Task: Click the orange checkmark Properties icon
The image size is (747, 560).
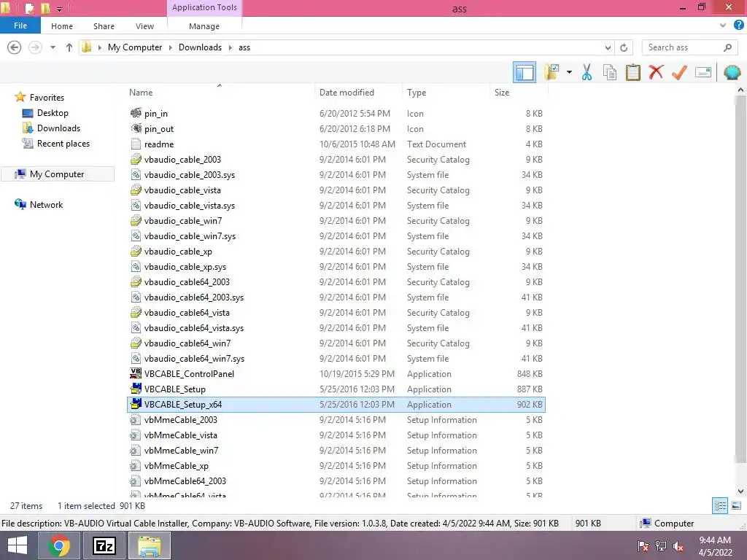Action: (x=679, y=72)
